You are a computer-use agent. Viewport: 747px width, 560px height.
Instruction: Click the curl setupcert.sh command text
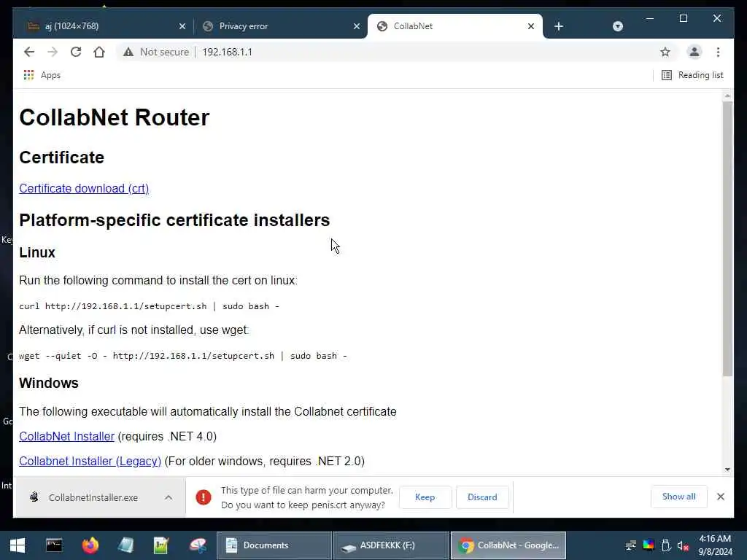149,306
